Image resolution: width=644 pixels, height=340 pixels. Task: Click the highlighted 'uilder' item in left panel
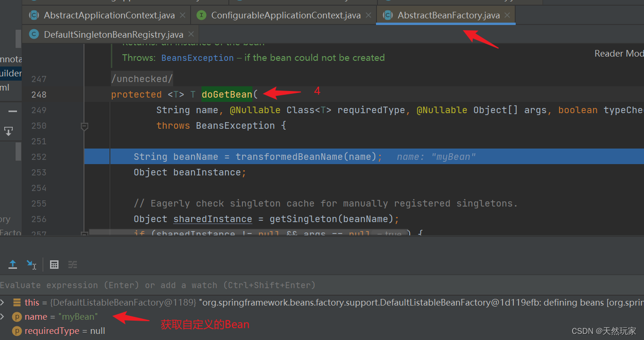point(11,74)
